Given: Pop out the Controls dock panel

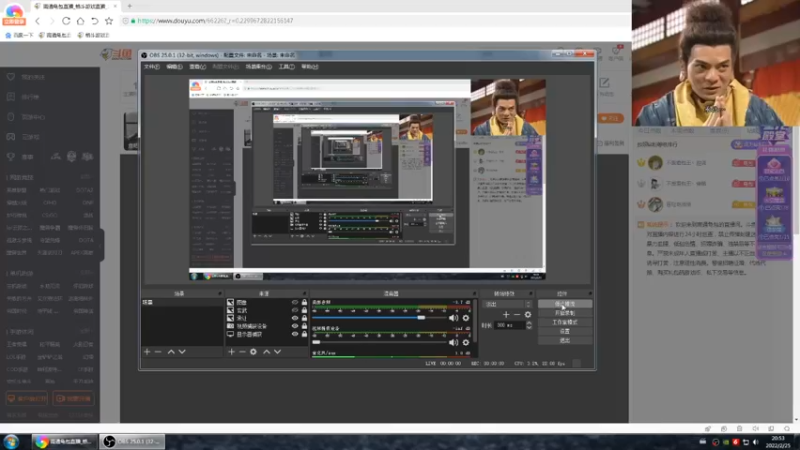Looking at the screenshot, I should tap(590, 293).
